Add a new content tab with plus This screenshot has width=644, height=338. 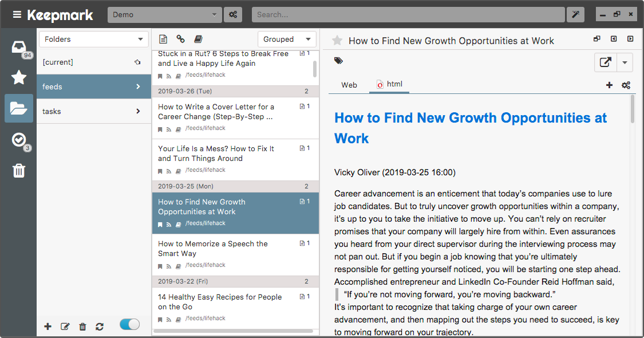pos(609,85)
